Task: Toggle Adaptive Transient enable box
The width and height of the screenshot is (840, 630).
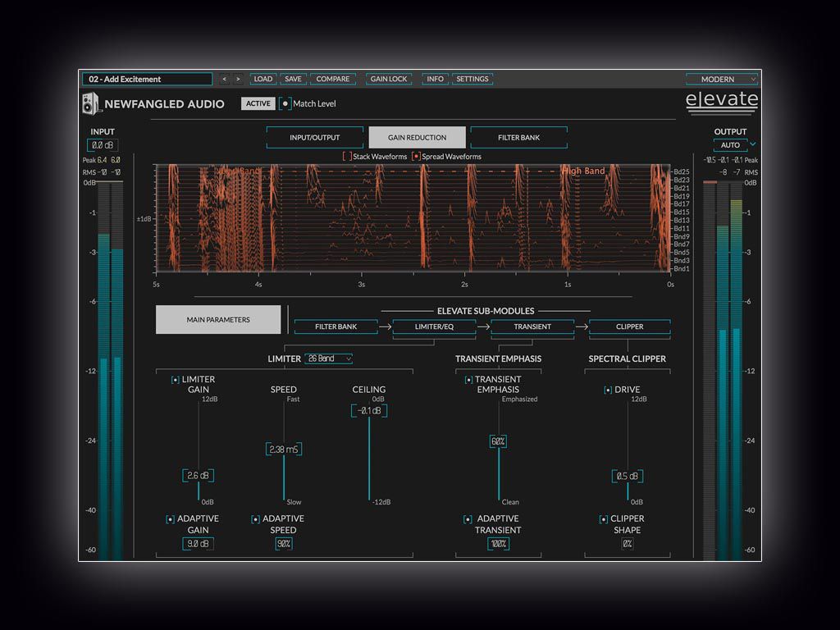Action: coord(468,519)
